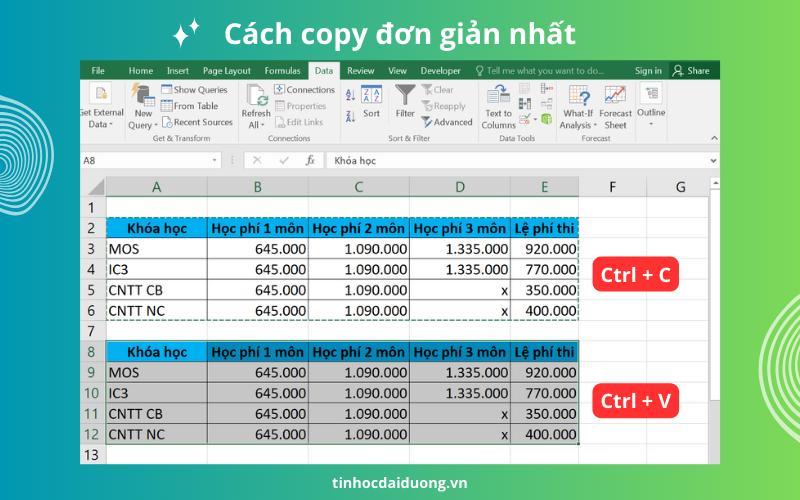Open Advanced filter options
Screen dimensions: 800x500
(x=447, y=122)
